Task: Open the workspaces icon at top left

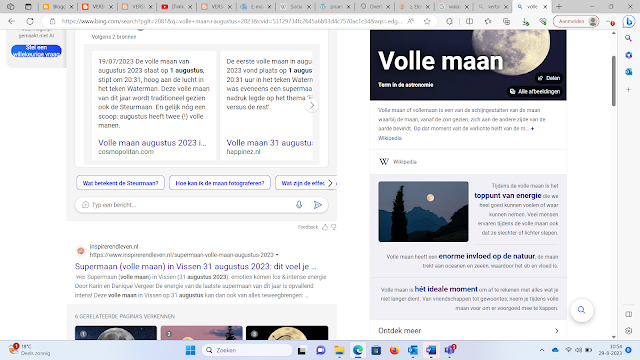Action: [11, 7]
